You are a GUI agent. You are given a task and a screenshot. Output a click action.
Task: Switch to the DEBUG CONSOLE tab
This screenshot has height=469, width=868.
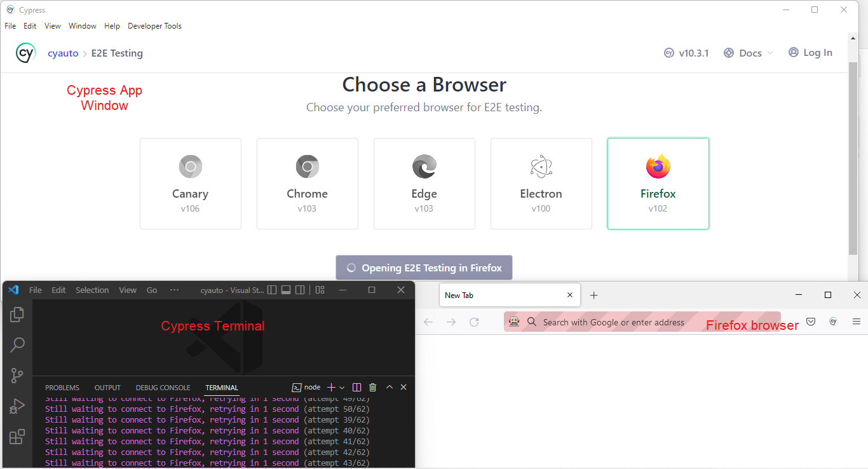click(163, 388)
